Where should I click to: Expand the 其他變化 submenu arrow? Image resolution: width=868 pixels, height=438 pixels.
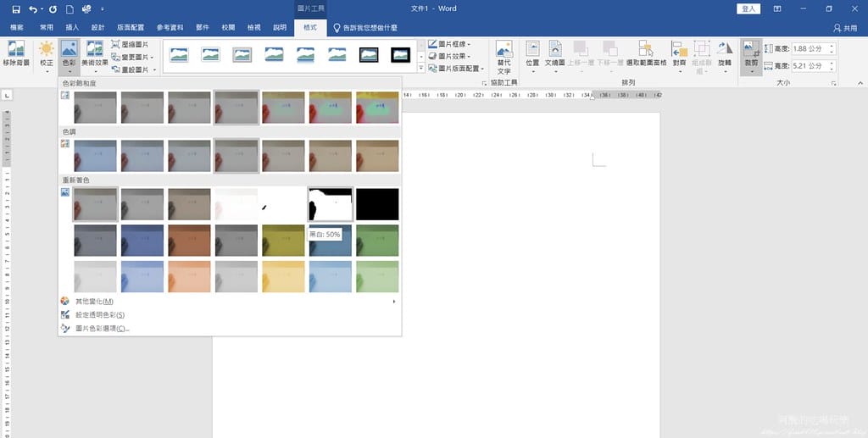coord(394,302)
